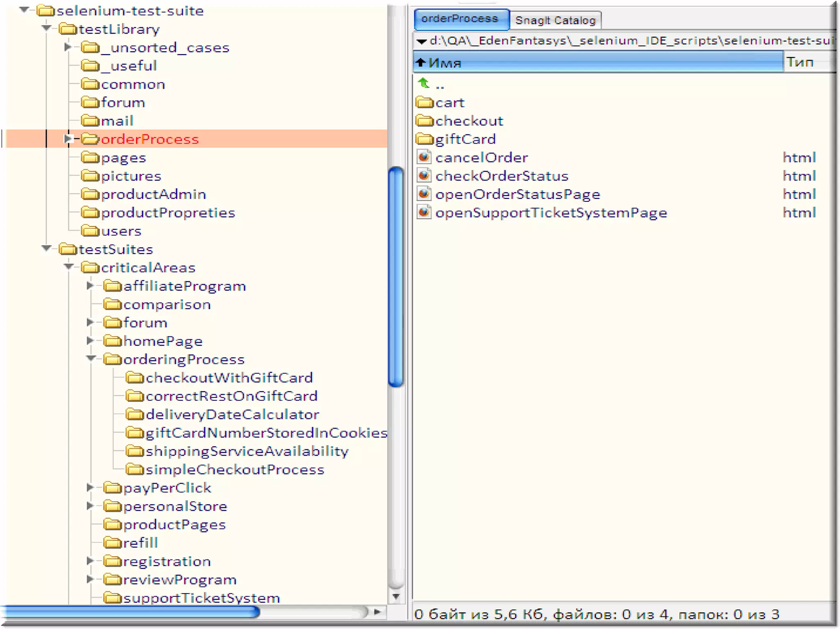
Task: Expand the payPerClick folder node
Action: coord(90,487)
